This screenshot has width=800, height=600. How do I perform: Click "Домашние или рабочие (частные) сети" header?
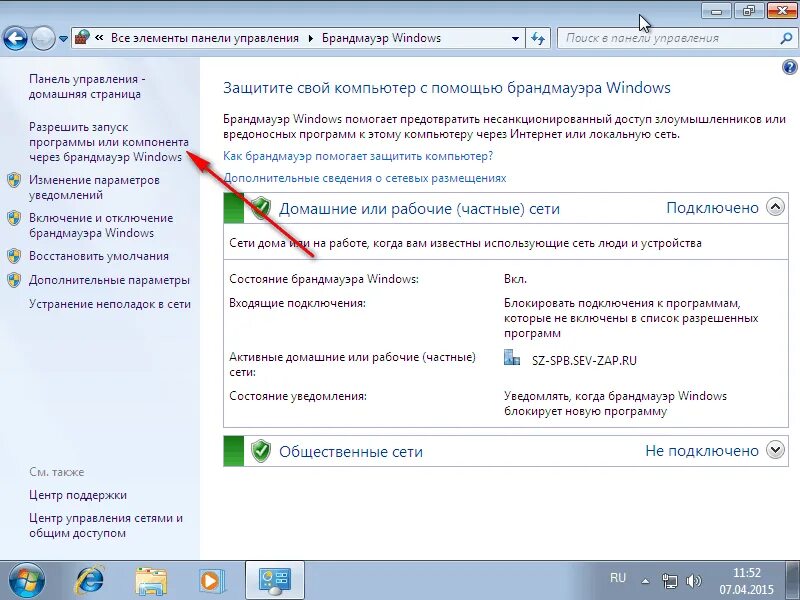click(419, 209)
